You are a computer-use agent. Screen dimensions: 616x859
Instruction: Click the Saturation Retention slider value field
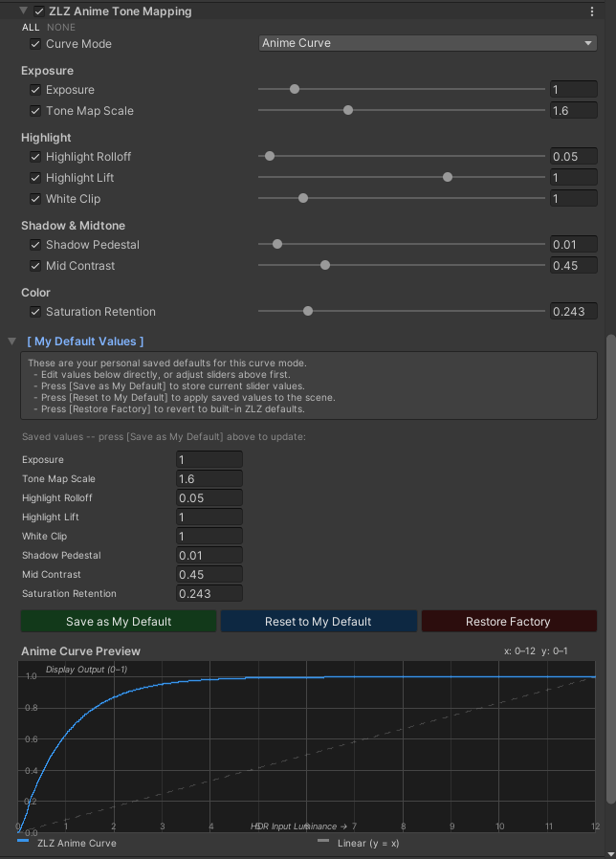click(x=574, y=312)
